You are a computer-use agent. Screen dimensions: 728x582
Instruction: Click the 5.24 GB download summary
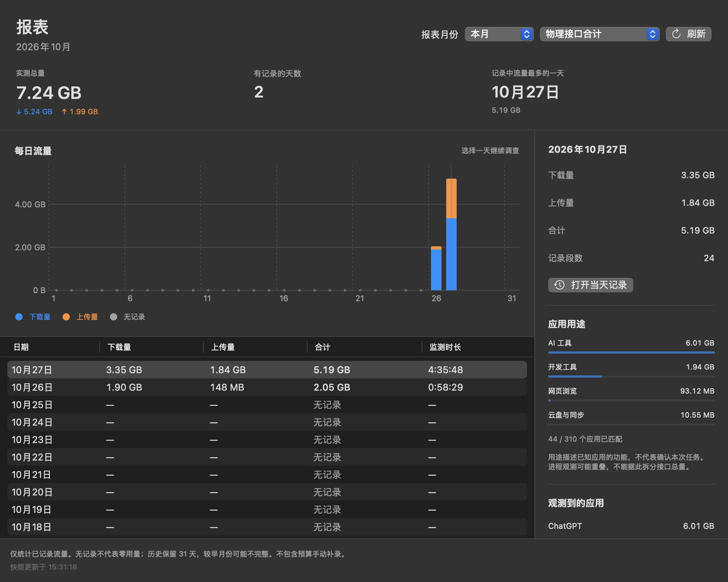(x=34, y=112)
